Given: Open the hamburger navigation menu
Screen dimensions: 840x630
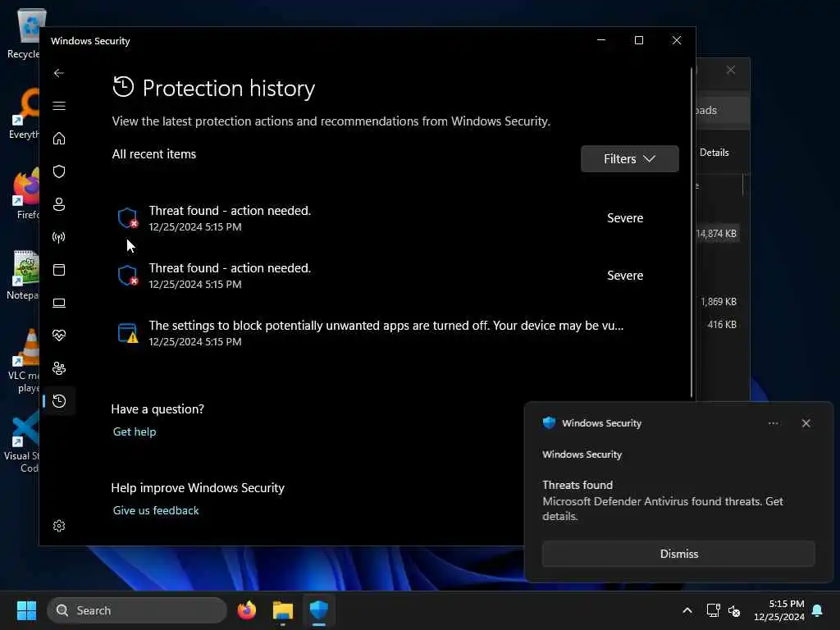Looking at the screenshot, I should coord(59,106).
